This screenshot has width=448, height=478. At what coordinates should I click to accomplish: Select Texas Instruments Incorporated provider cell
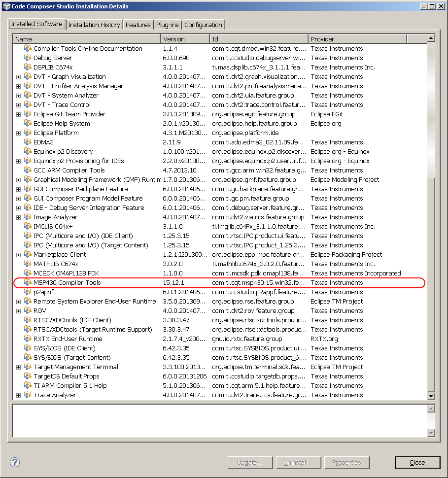point(356,273)
